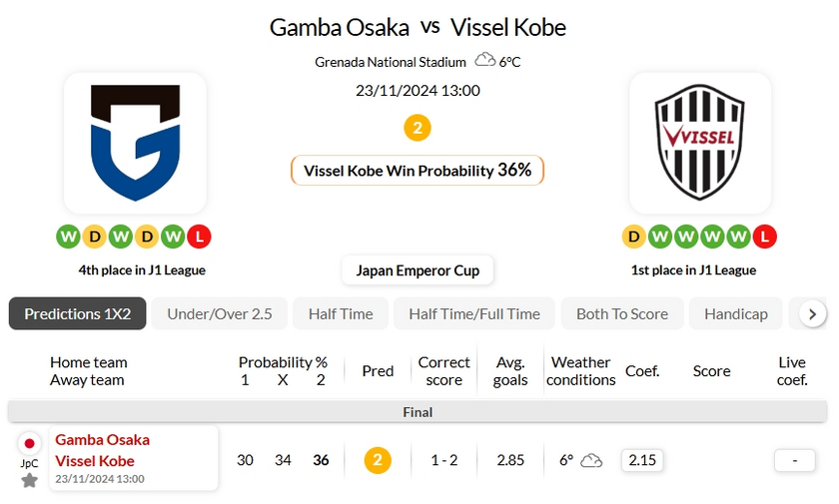The width and height of the screenshot is (839, 504).
Task: Click the Gamba Osaka team logo
Action: pyautogui.click(x=135, y=143)
